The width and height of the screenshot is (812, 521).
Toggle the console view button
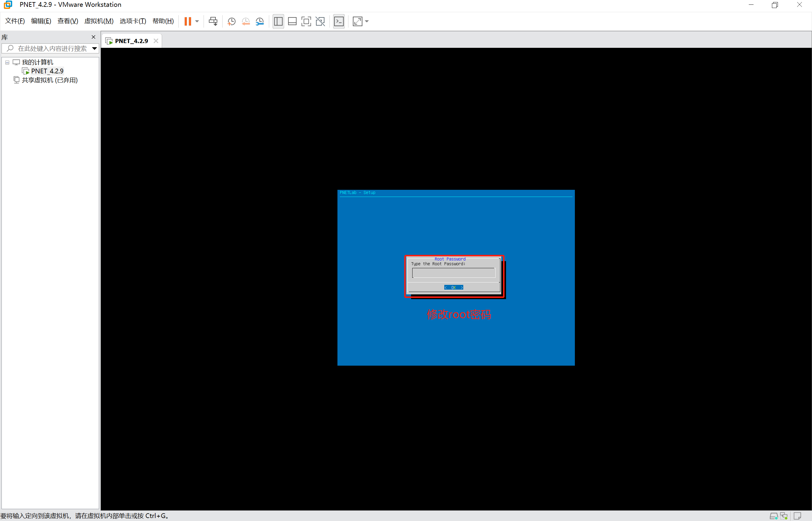339,21
